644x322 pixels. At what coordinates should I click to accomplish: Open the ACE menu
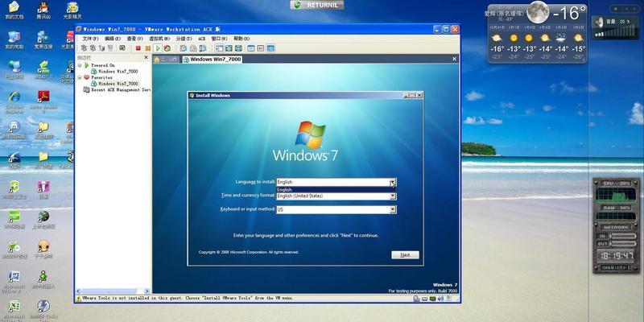click(x=202, y=39)
